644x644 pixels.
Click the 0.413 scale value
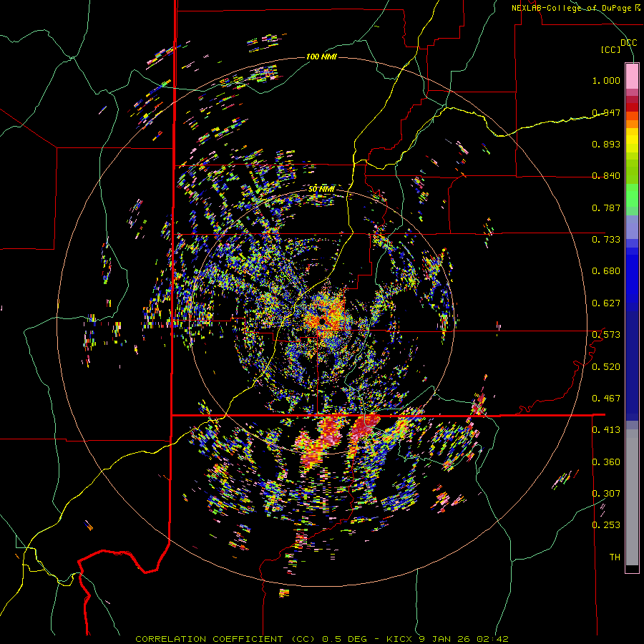(x=606, y=430)
